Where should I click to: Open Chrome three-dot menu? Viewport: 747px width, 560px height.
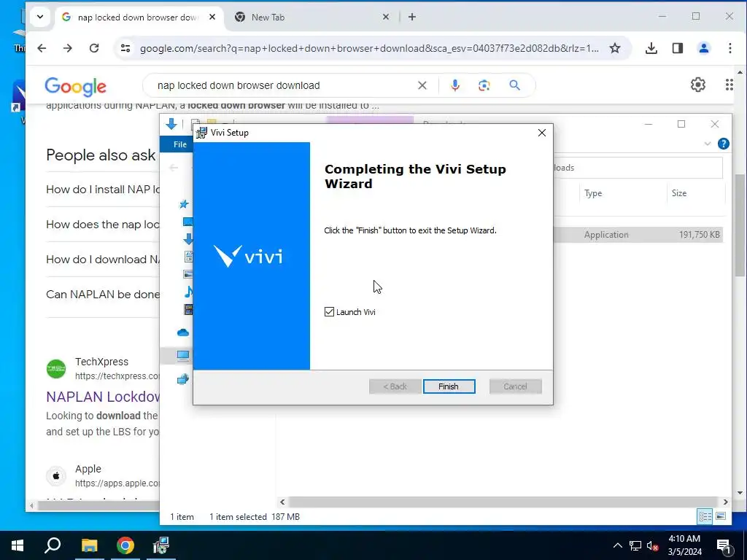(x=729, y=48)
